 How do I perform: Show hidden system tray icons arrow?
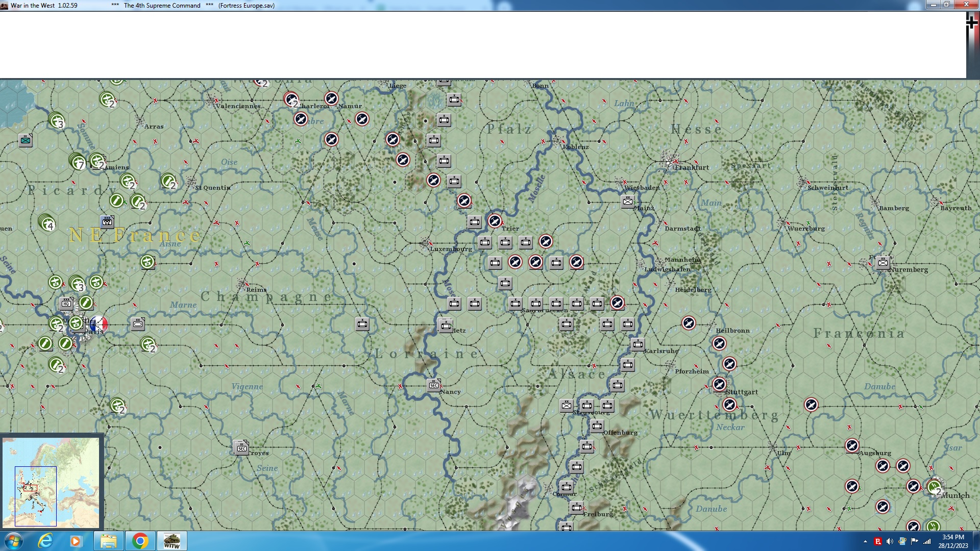point(865,541)
